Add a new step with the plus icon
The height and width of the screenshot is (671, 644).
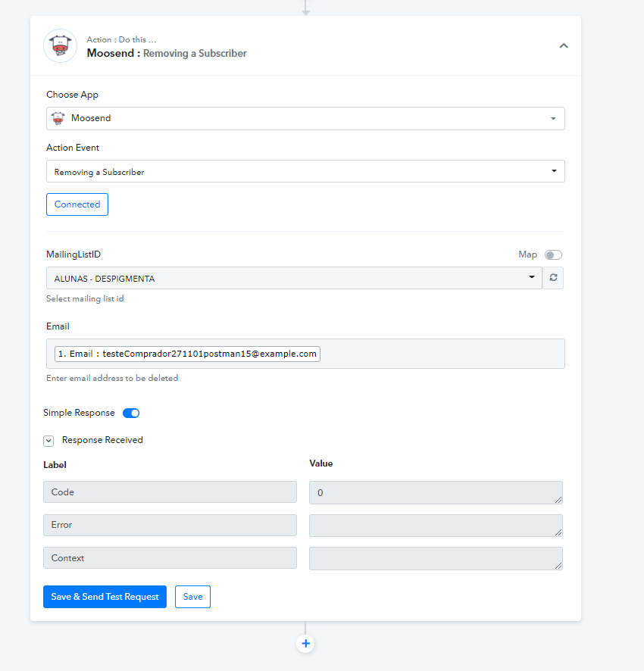coord(305,644)
